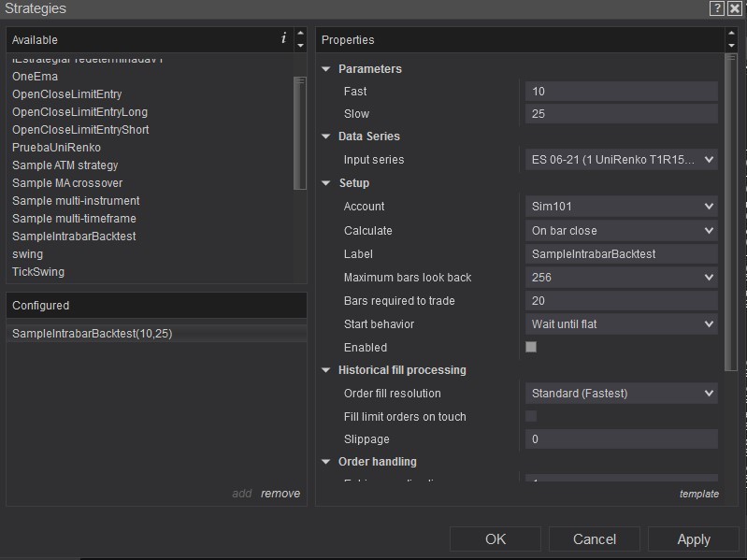Image resolution: width=747 pixels, height=560 pixels.
Task: Enable Fill limit orders on touch
Action: pos(531,416)
